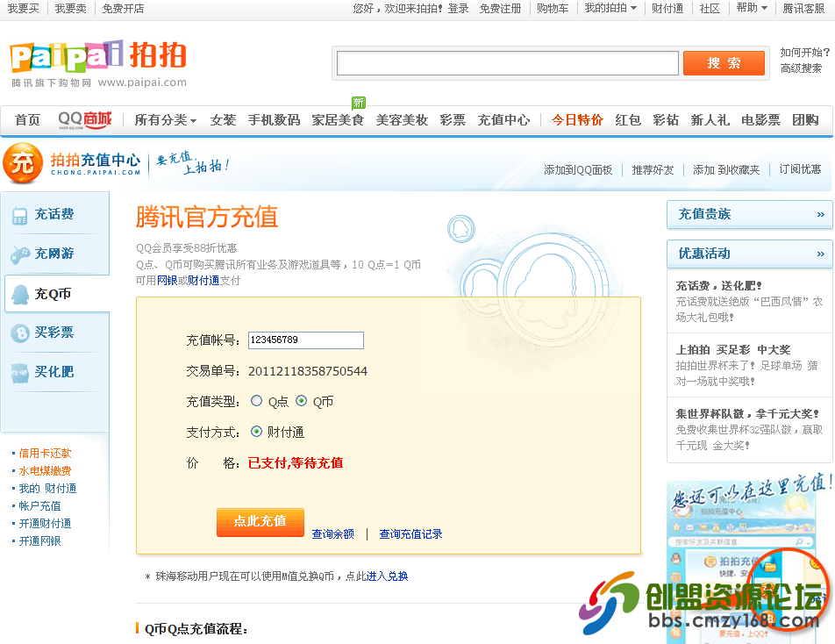835x644 pixels.
Task: Open the 电影票 nav item
Action: tap(761, 120)
